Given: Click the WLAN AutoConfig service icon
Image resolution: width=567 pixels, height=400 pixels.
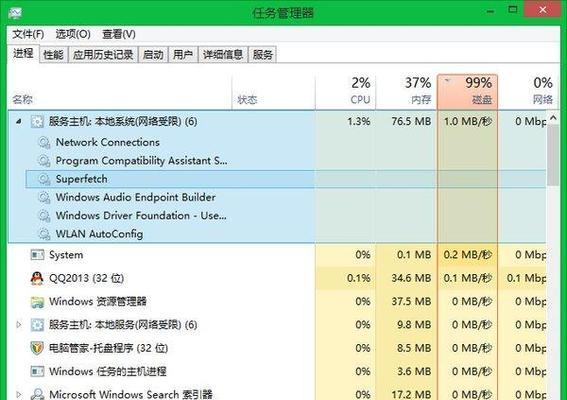Looking at the screenshot, I should 44,234.
